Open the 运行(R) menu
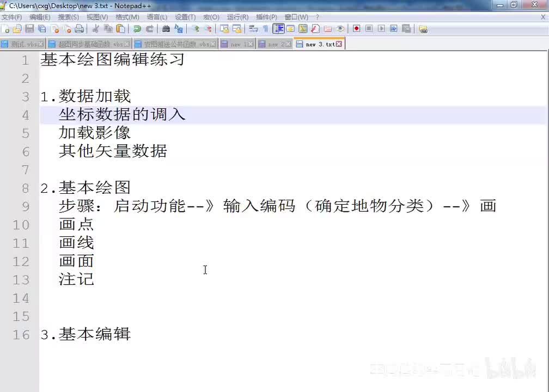Screen dimensions: 549x392 click(237, 17)
